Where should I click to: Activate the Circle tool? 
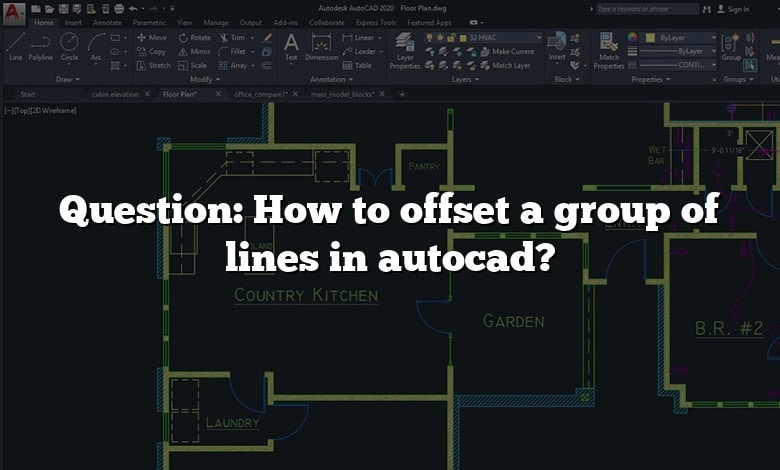(69, 46)
